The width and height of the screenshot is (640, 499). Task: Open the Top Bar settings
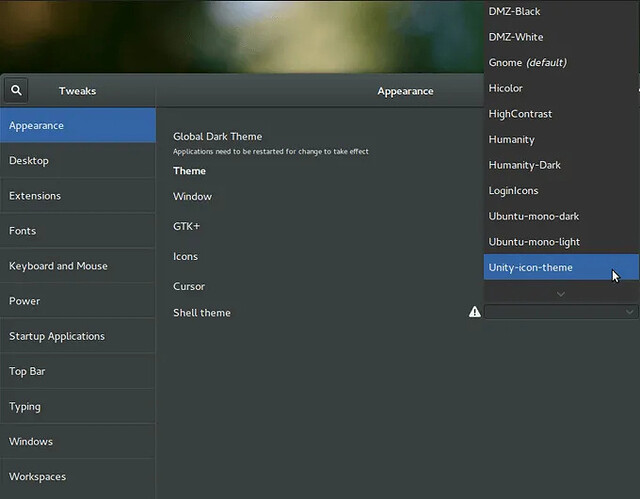coord(78,371)
